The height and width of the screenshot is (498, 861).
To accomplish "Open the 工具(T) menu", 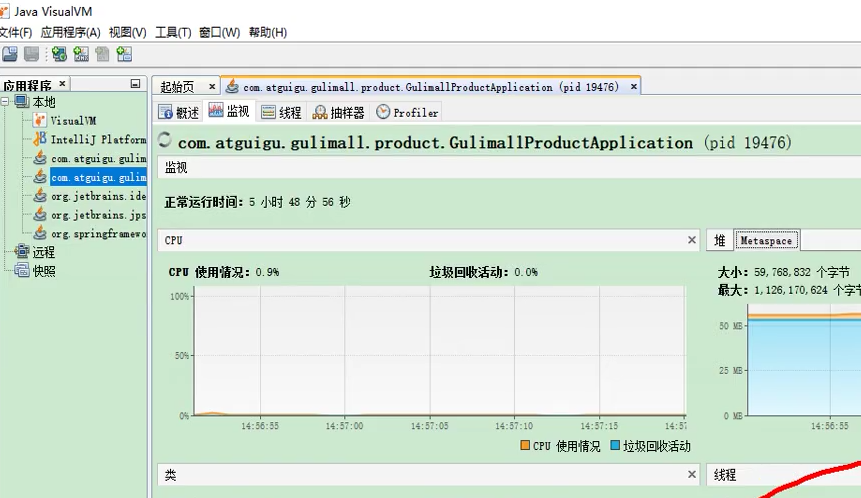I will click(173, 32).
